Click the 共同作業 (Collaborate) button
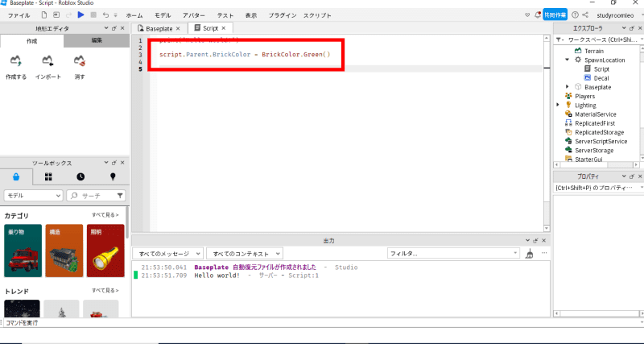This screenshot has height=344, width=644. point(554,15)
